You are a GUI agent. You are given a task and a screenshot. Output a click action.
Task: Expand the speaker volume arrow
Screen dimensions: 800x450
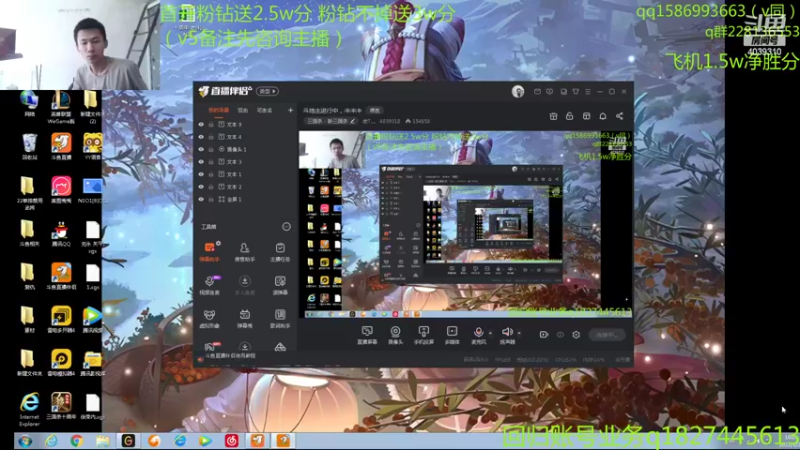(519, 333)
